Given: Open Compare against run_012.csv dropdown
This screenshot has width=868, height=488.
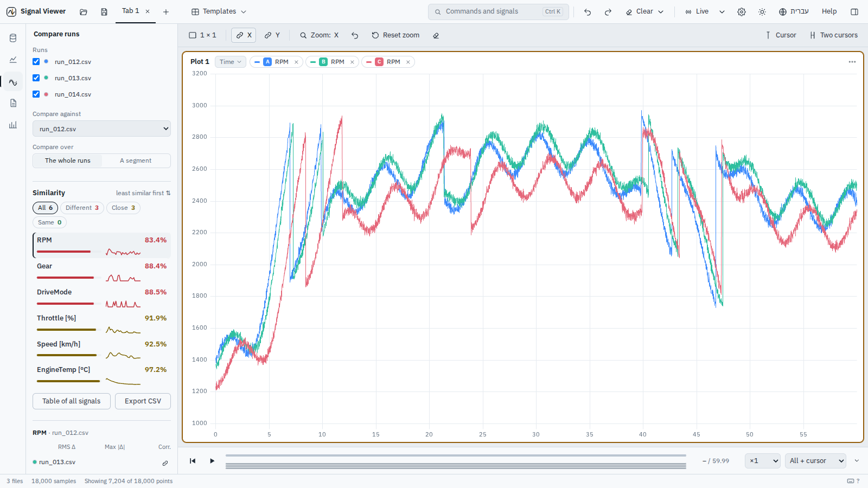Looking at the screenshot, I should pos(101,129).
